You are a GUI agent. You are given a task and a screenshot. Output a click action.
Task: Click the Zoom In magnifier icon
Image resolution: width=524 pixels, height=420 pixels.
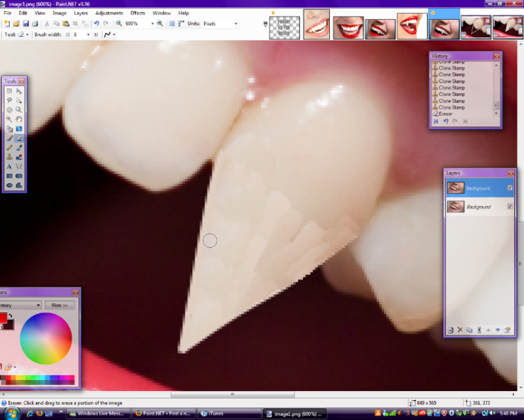point(160,24)
